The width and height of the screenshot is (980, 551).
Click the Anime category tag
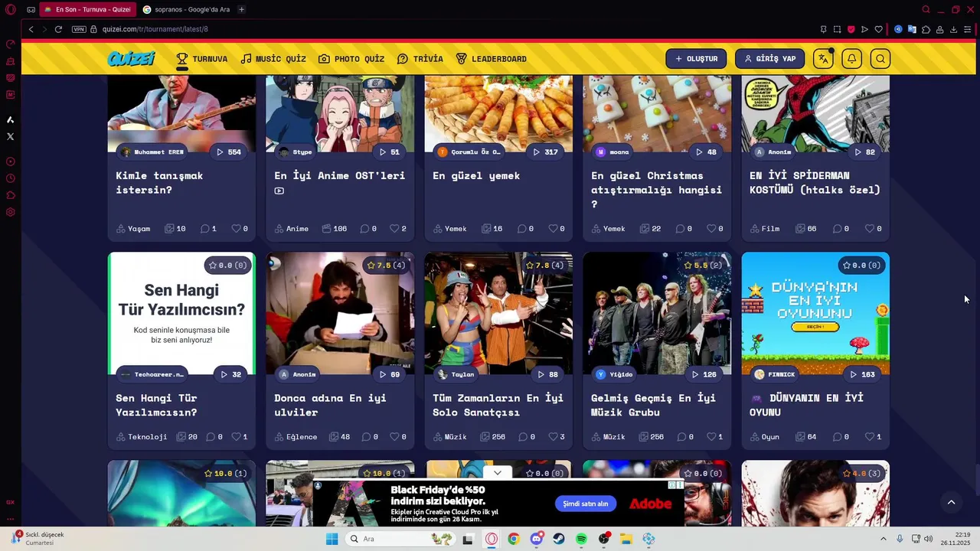point(292,229)
